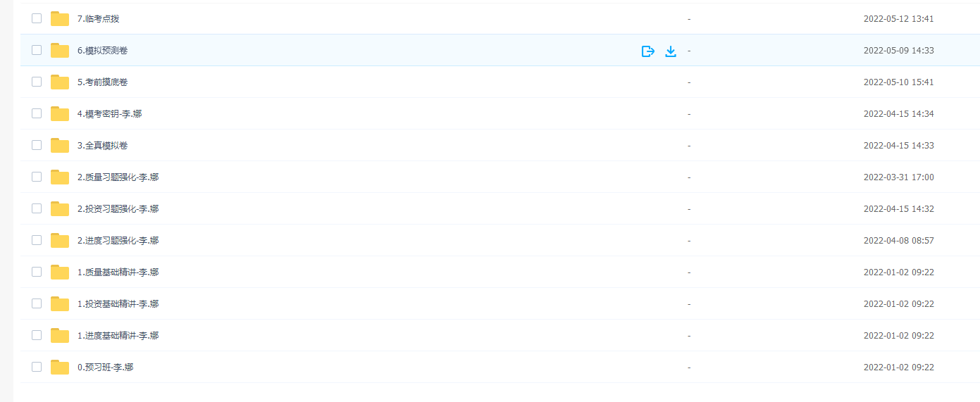Open the 6.模拟预测卷 folder name
980x402 pixels.
coord(102,51)
